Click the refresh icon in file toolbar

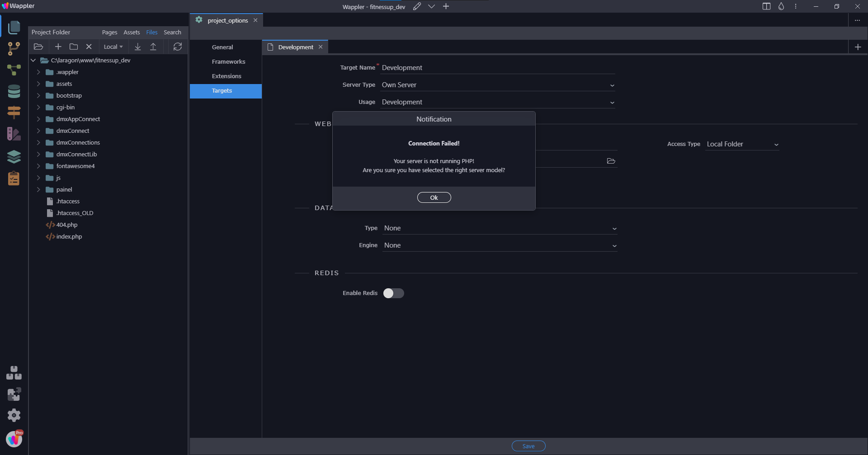point(178,47)
